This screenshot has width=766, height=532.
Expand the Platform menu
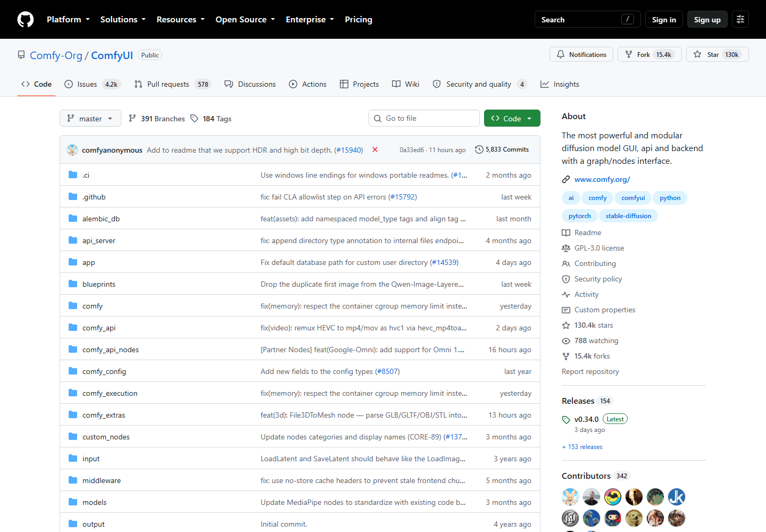click(x=68, y=19)
